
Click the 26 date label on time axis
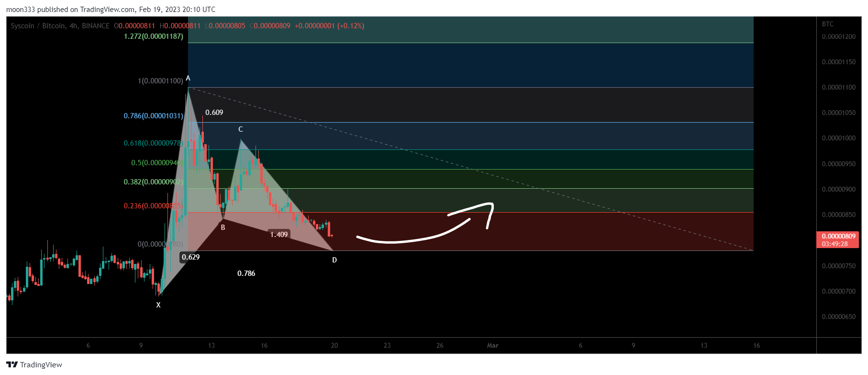[440, 345]
